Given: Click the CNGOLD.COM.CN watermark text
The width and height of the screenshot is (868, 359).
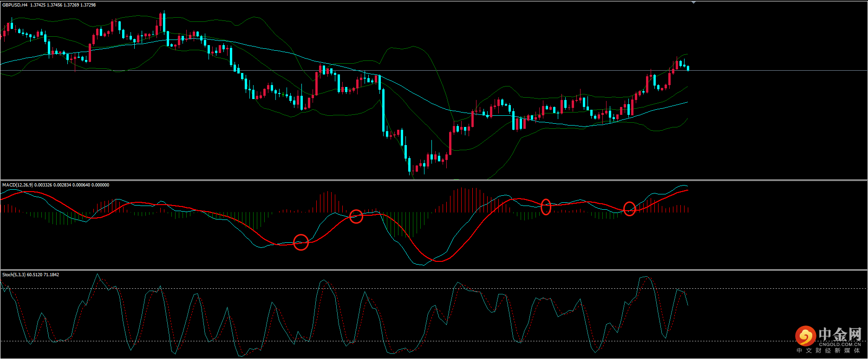Looking at the screenshot, I should point(840,345).
